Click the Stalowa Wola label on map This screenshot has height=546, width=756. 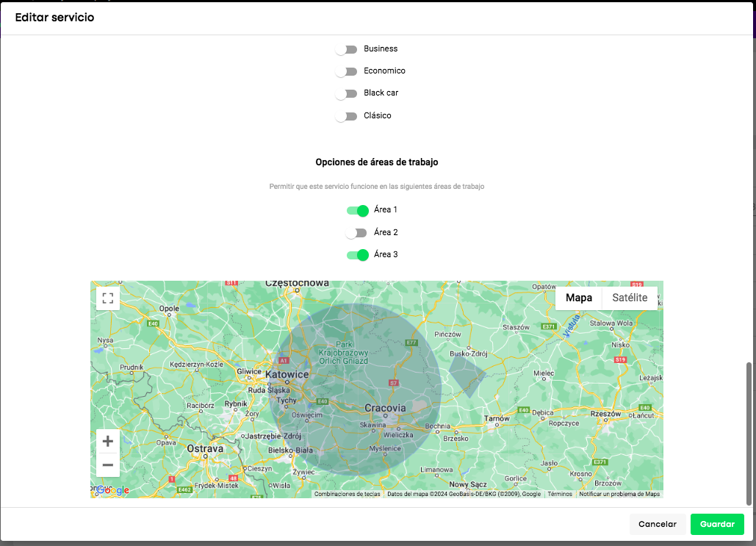tap(611, 323)
